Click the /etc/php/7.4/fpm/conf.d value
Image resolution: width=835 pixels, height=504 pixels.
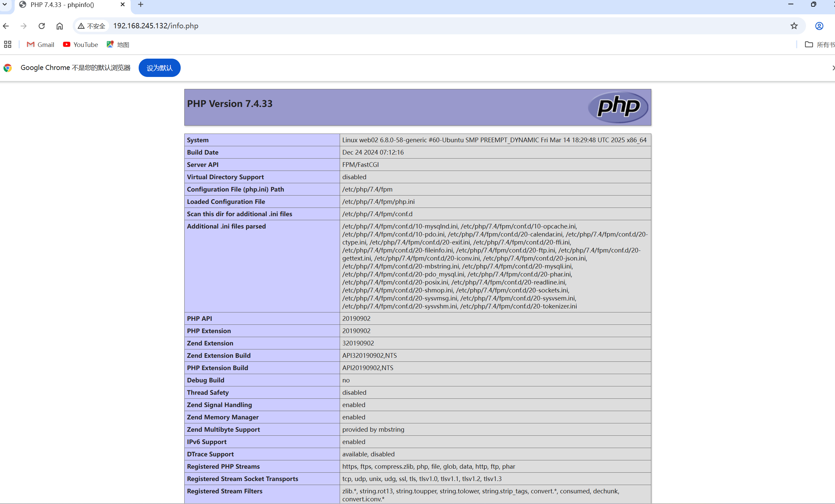pyautogui.click(x=377, y=214)
